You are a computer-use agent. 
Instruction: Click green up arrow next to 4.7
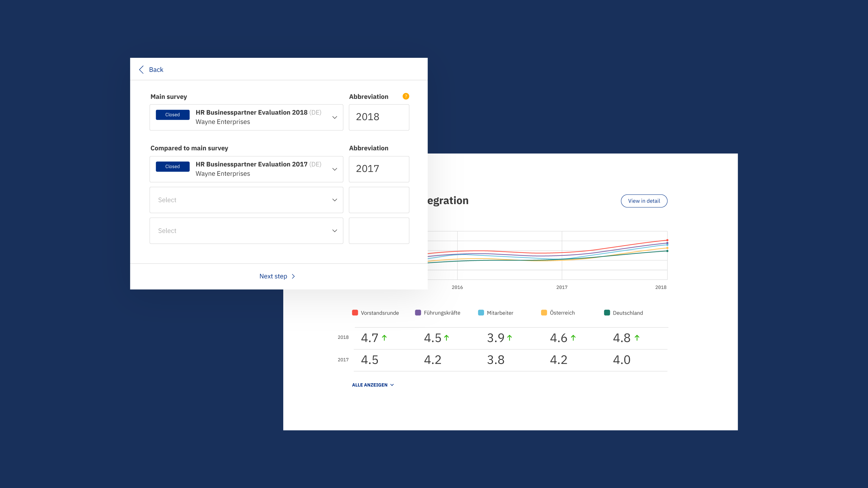pyautogui.click(x=385, y=338)
